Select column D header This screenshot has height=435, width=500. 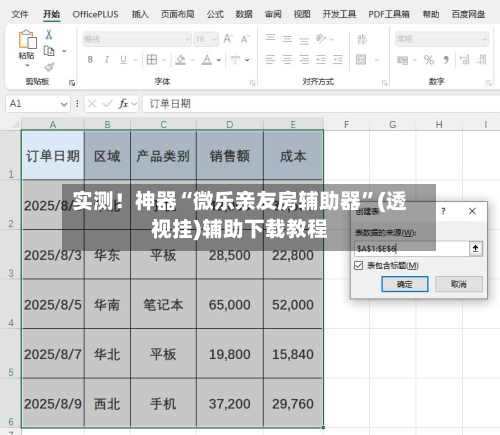[230, 124]
